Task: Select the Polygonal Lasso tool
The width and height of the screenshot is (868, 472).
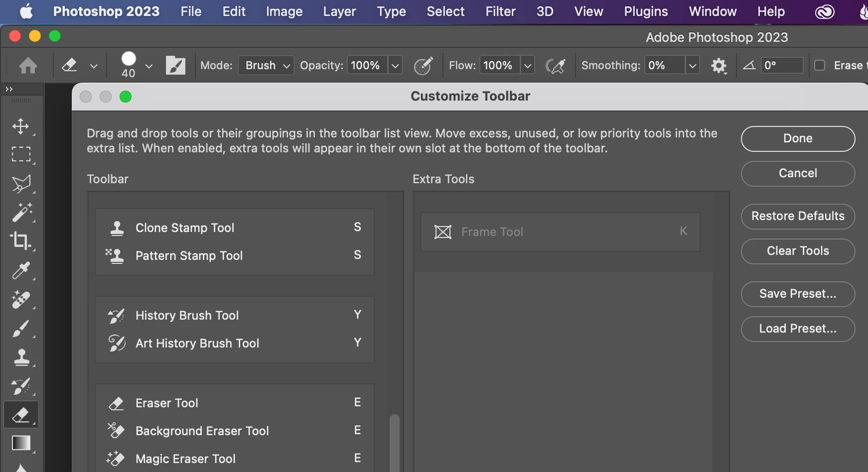Action: (21, 184)
